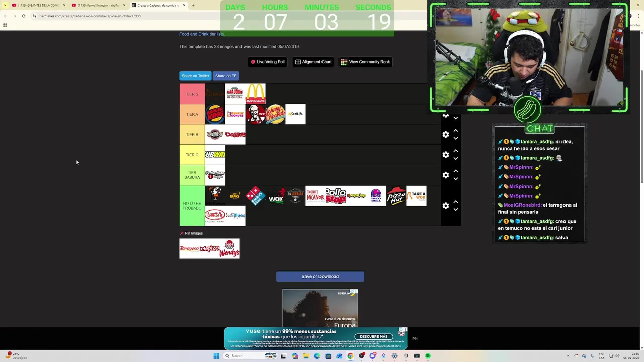Select the Tarragona logo in the image pool
This screenshot has height=362, width=644.
190,249
